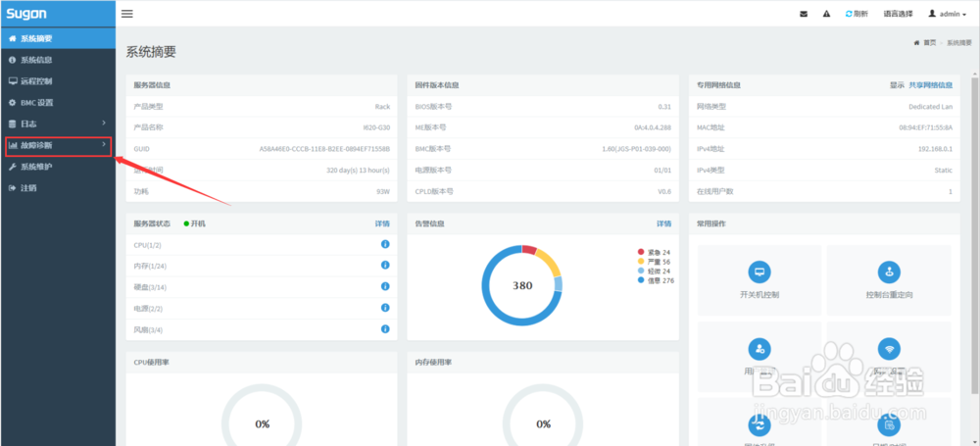Click the ME version 0A:4.0.4.288
Image resolution: width=980 pixels, height=446 pixels.
[x=653, y=127]
